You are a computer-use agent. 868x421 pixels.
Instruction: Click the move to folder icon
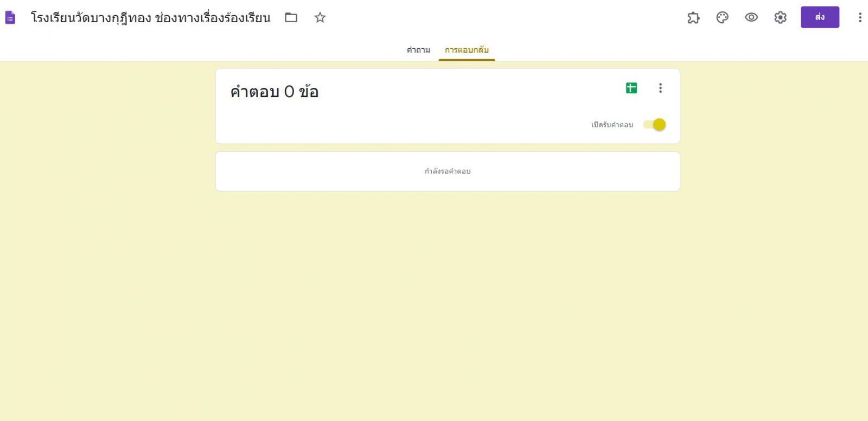[291, 17]
